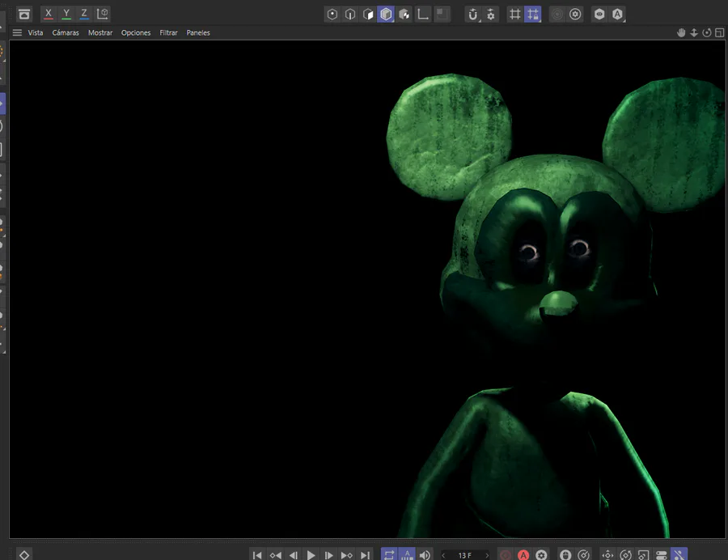Open the Mostrar viewport menu
The height and width of the screenshot is (560, 728).
click(x=100, y=33)
